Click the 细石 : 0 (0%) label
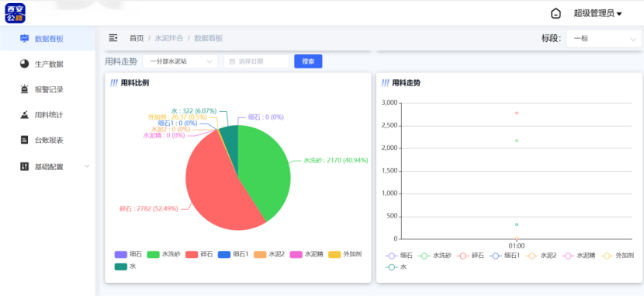Viewport: 644px width, 296px height. click(266, 117)
